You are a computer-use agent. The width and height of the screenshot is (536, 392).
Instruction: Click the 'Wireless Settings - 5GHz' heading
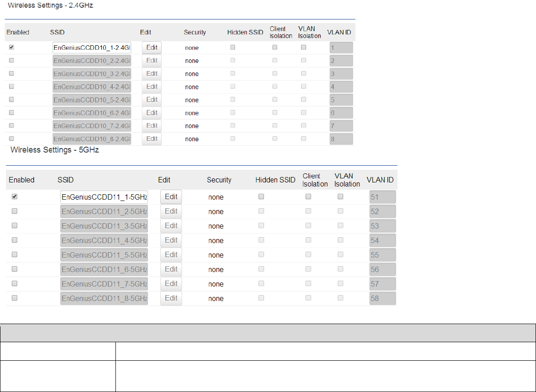(55, 150)
